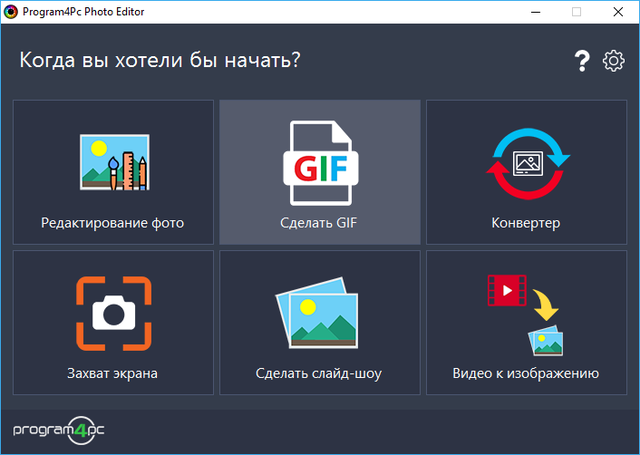Click the orange screen capture camera icon
This screenshot has height=455, width=640.
tap(113, 315)
